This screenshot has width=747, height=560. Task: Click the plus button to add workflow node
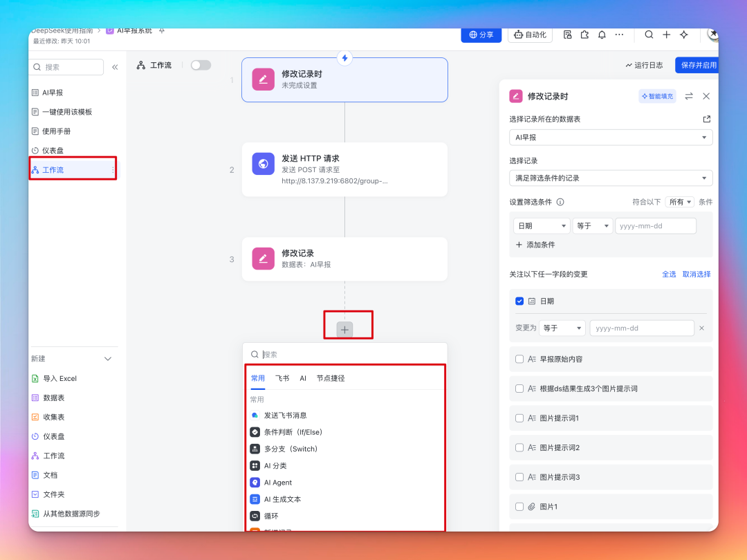344,330
